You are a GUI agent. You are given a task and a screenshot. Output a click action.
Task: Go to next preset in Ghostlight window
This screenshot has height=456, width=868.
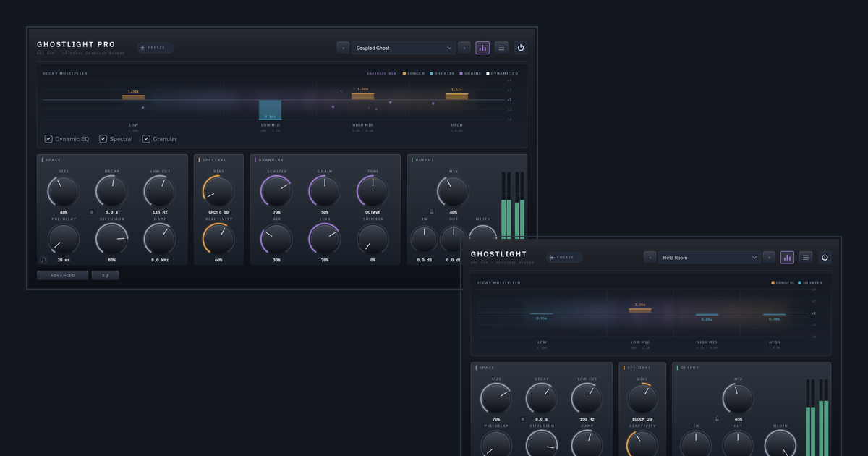pyautogui.click(x=769, y=257)
